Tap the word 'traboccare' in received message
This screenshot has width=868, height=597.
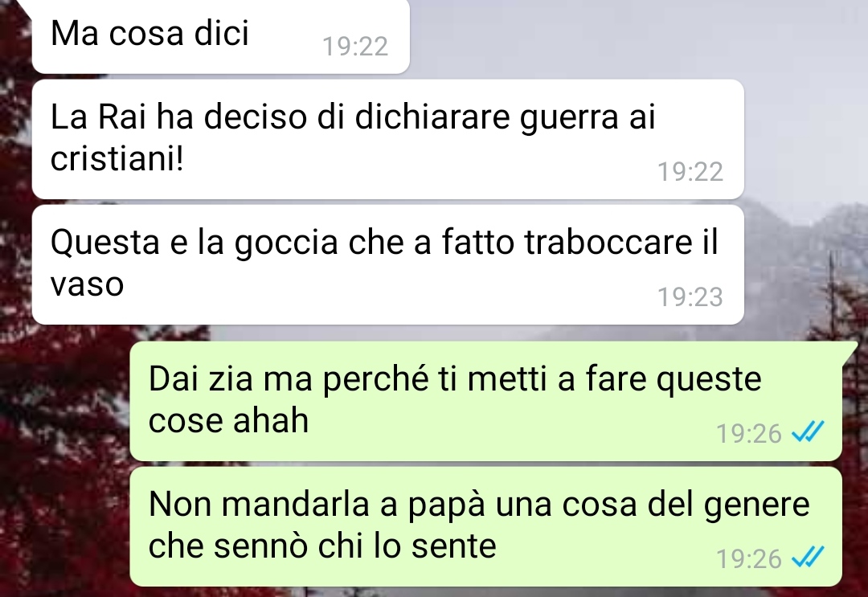[x=608, y=243]
